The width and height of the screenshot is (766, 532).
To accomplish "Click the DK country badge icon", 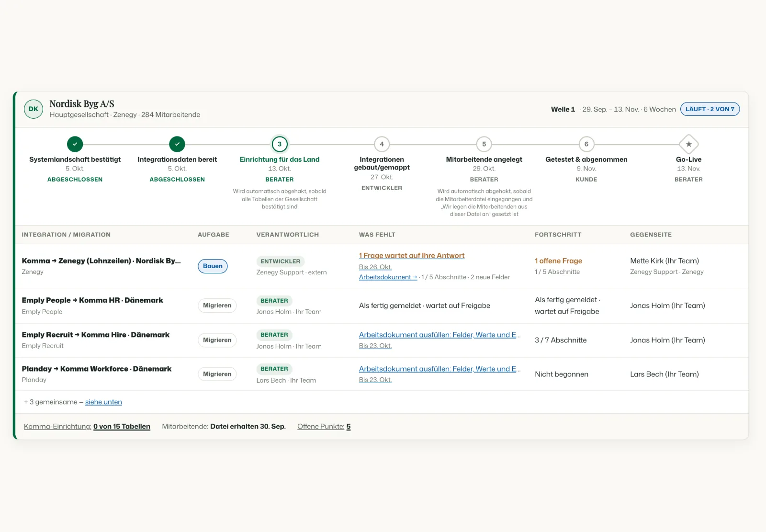I will click(34, 109).
